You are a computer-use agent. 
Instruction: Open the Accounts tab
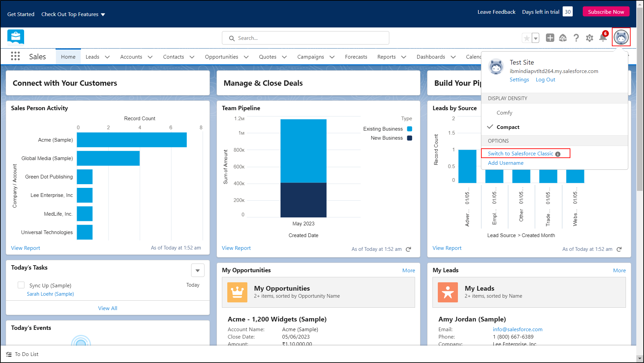[x=131, y=57]
